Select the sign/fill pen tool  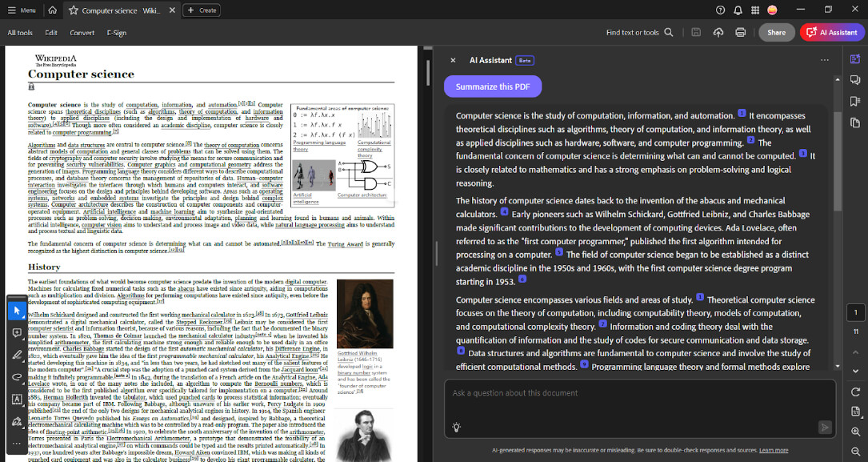point(17,421)
